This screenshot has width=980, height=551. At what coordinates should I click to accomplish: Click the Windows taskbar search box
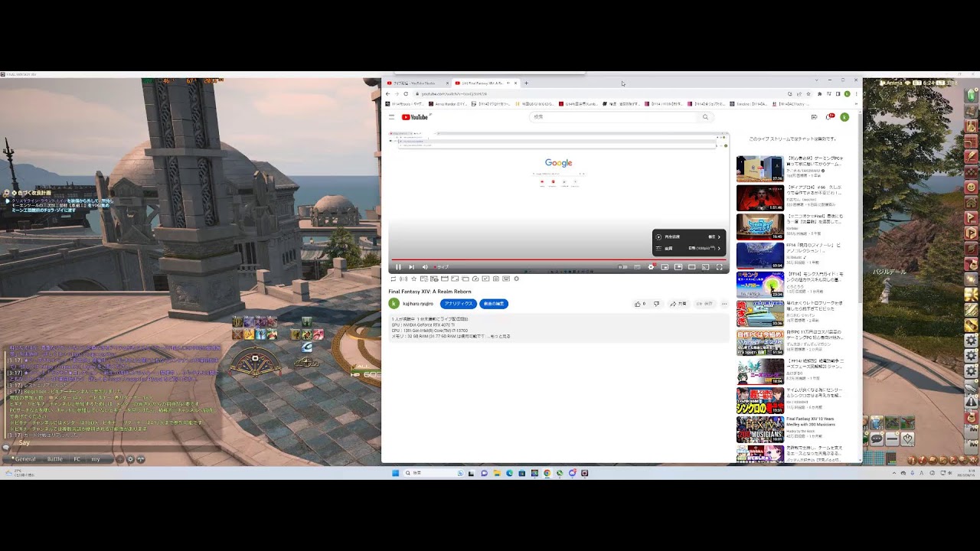[433, 473]
